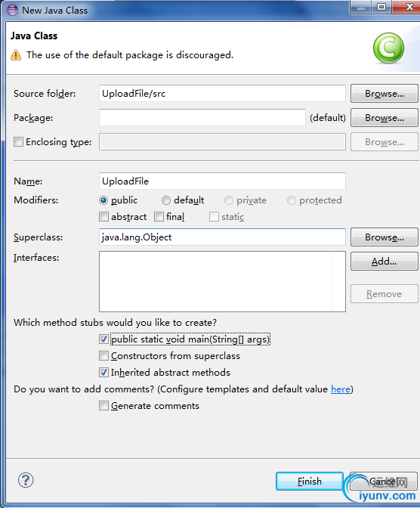420x508 pixels.
Task: Add an interface with Add button
Action: 384,261
